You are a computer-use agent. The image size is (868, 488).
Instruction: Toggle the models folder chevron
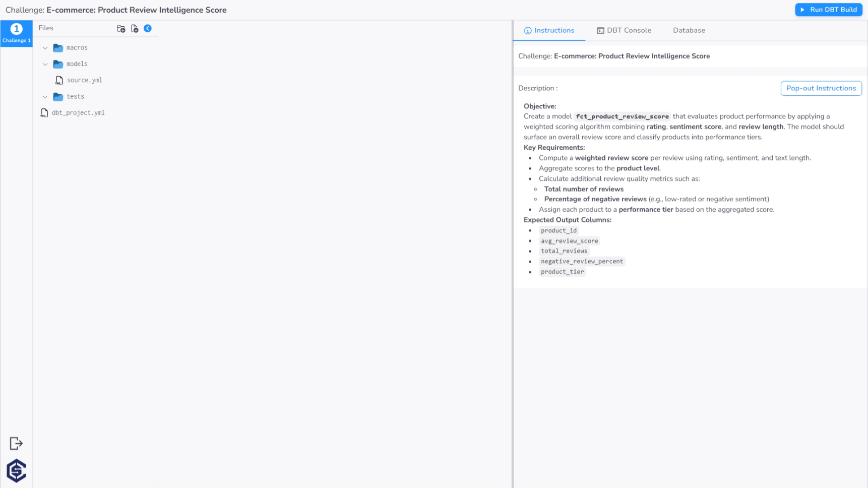45,64
